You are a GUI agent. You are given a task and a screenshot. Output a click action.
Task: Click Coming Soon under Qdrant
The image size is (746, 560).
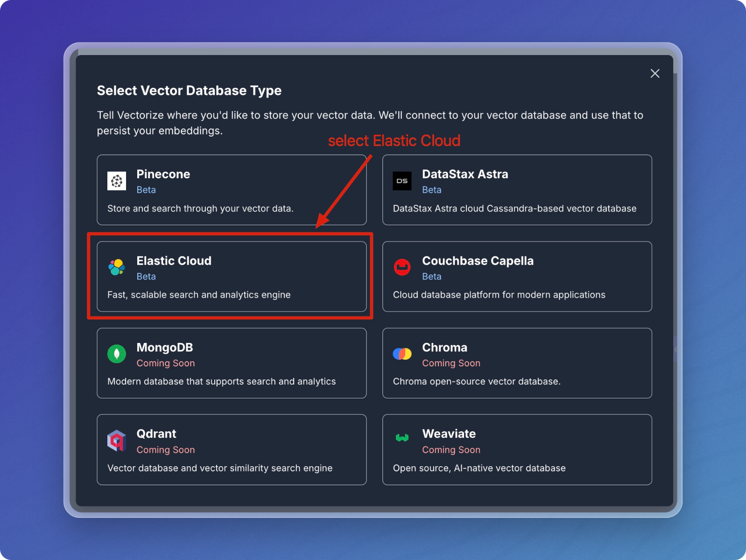(x=166, y=450)
